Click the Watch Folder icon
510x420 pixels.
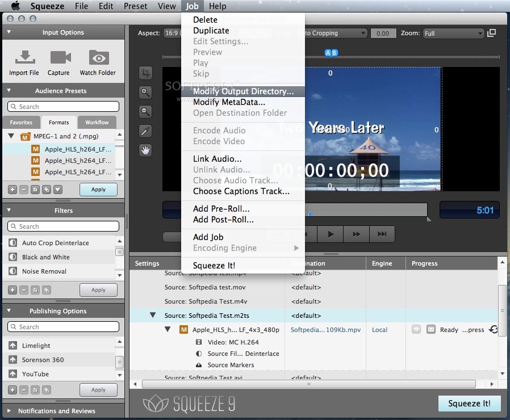[99, 57]
